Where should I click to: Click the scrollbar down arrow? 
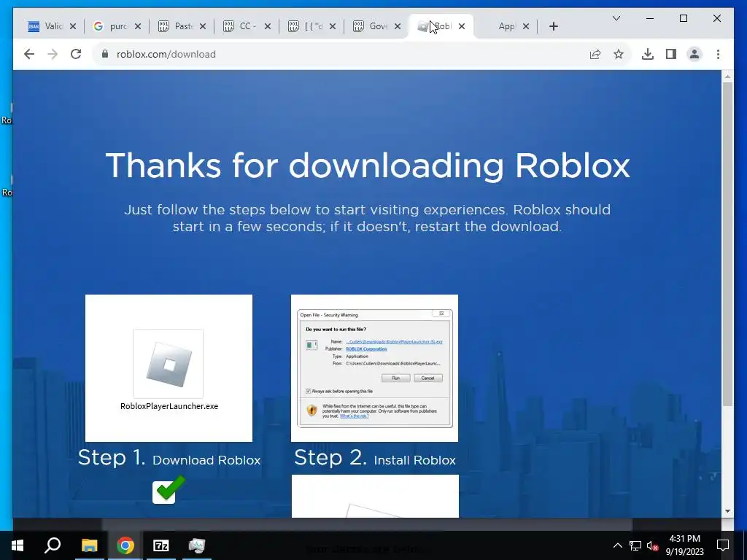tap(727, 511)
